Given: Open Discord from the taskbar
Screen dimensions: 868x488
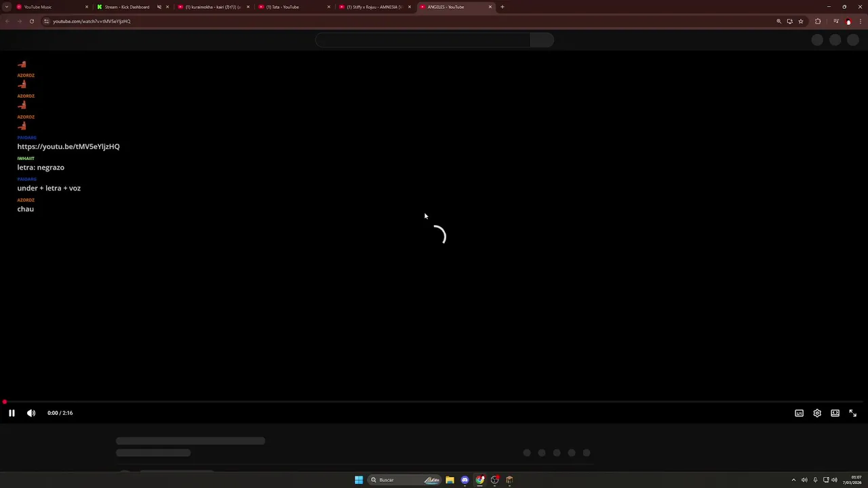Looking at the screenshot, I should (465, 480).
